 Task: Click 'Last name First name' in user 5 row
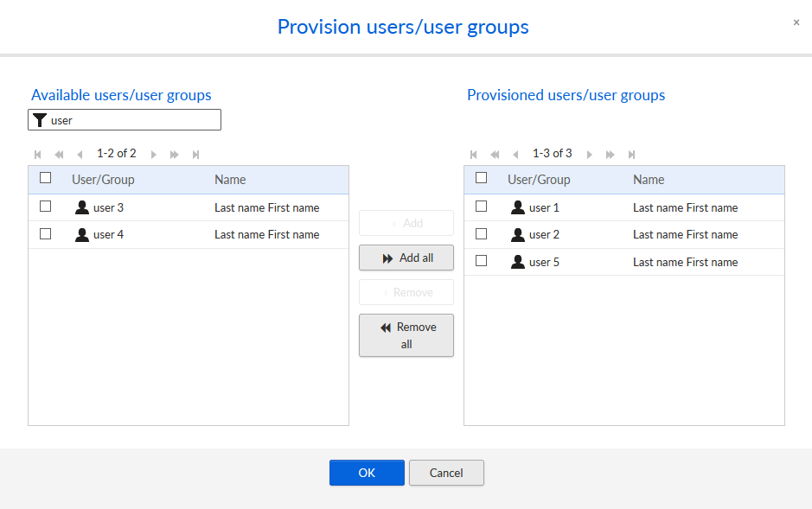(x=685, y=262)
